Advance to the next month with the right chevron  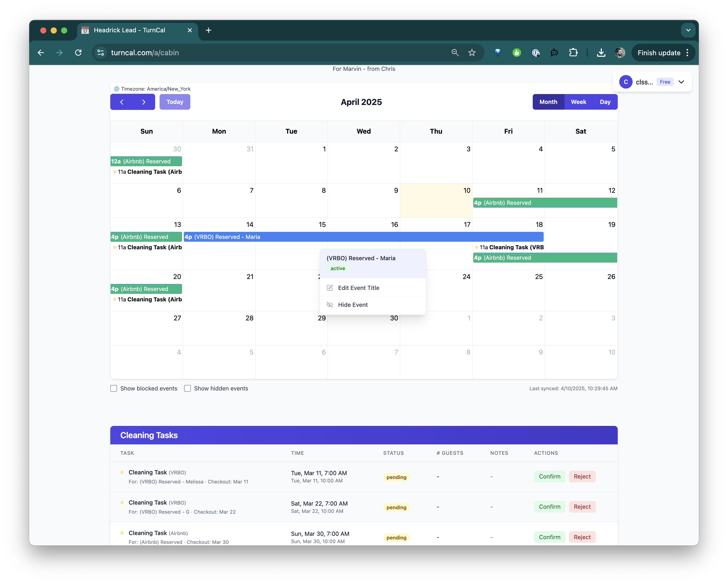pos(144,102)
